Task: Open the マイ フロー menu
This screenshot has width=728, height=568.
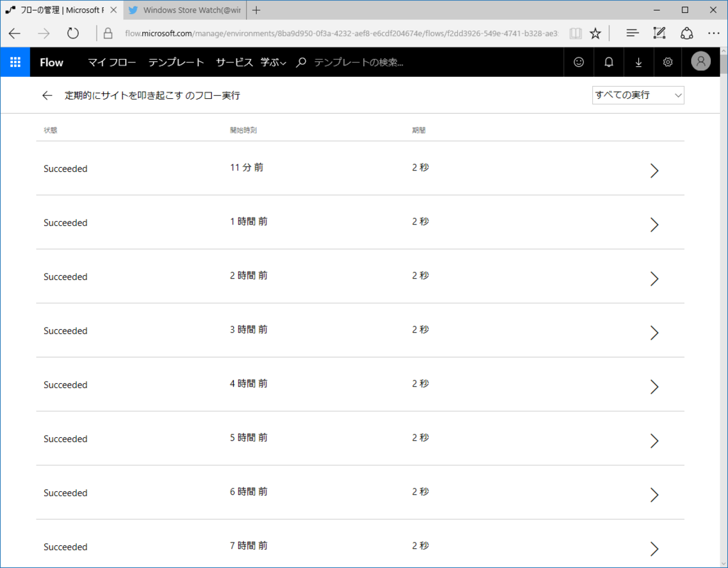Action: pos(112,63)
